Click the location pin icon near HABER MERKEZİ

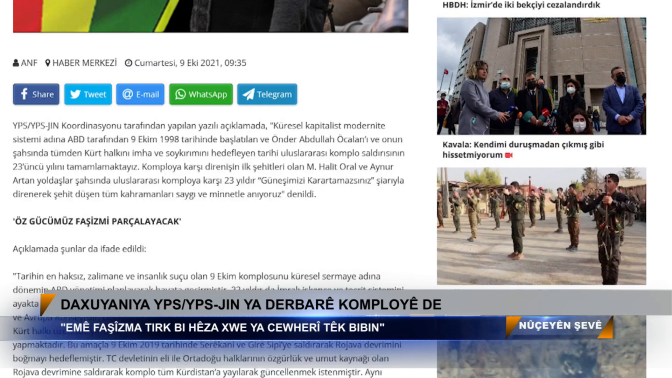[48, 63]
